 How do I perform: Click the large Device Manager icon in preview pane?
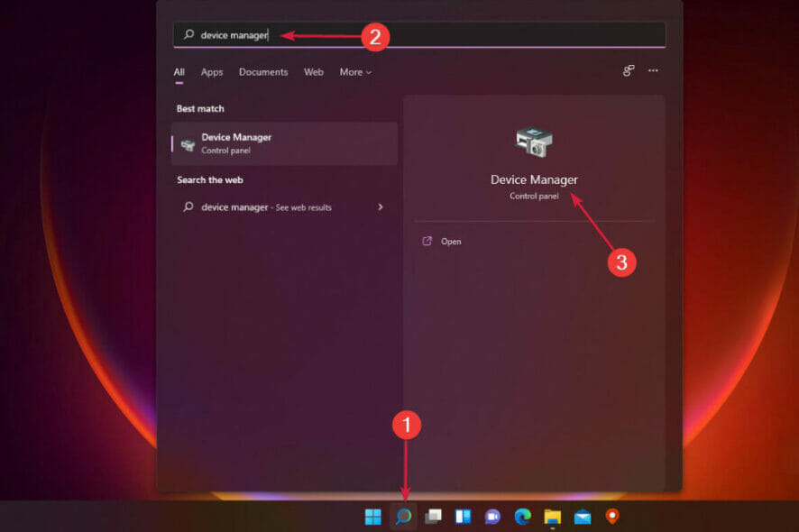(x=534, y=142)
